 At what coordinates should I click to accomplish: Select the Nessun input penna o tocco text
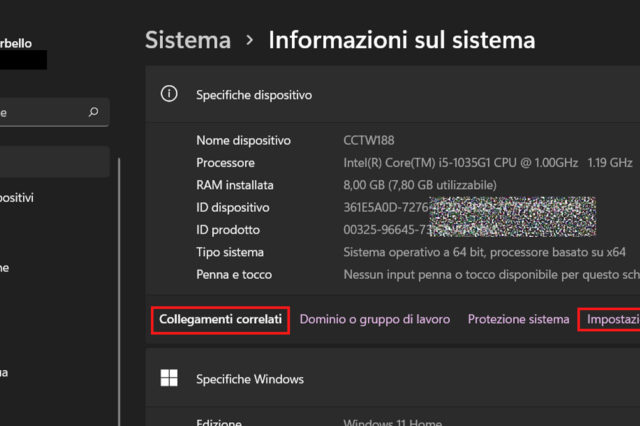(x=491, y=275)
